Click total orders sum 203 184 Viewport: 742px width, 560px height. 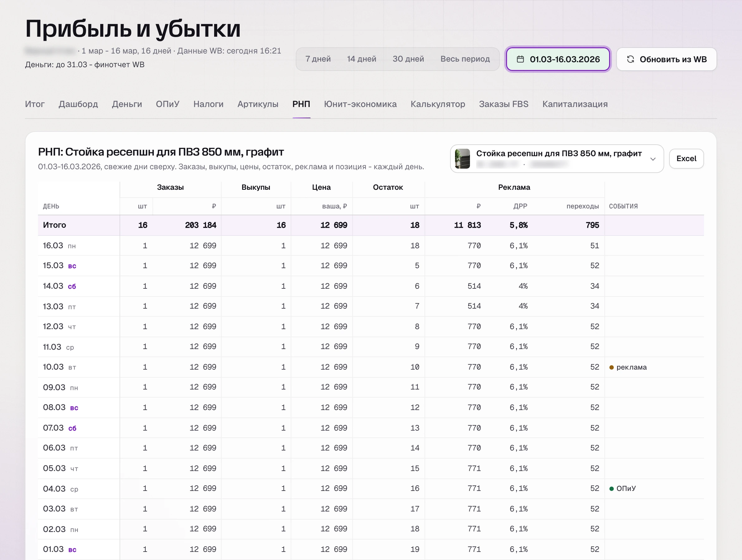pos(200,225)
